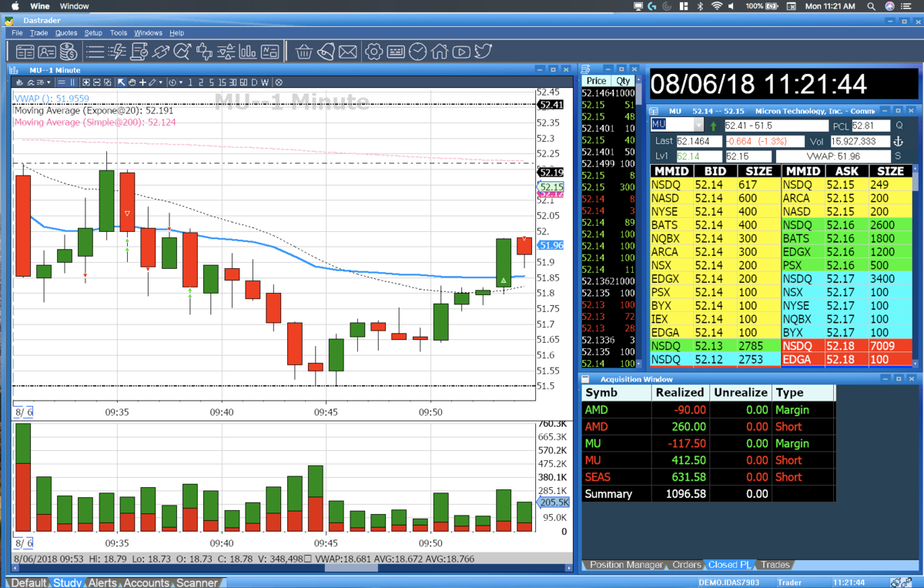Screen dimensions: 924x588
Task: Select the hand pan tool in chart
Action: [132, 82]
